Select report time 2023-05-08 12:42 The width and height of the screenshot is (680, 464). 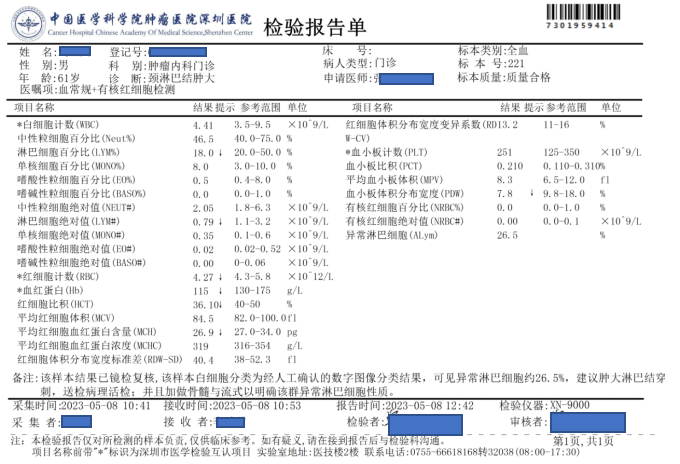pos(428,406)
